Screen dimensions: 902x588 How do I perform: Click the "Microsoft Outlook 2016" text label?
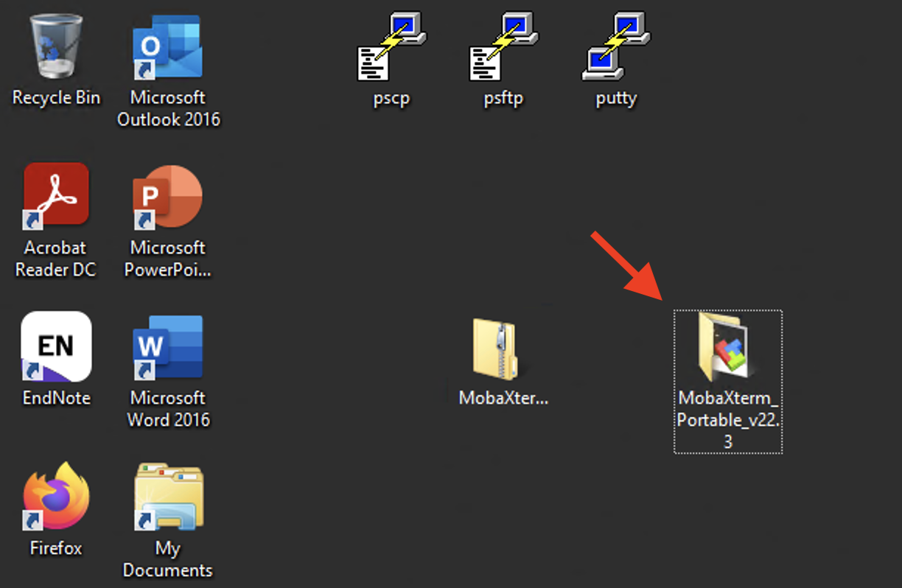coord(168,108)
